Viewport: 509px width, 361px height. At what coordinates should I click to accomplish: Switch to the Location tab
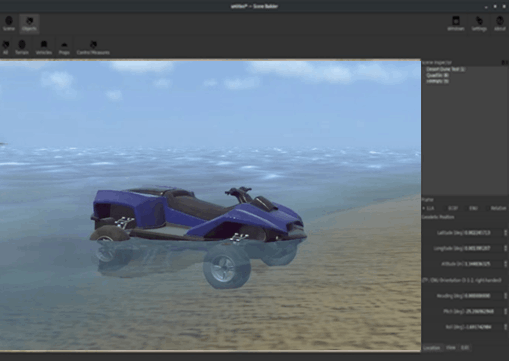click(x=432, y=348)
